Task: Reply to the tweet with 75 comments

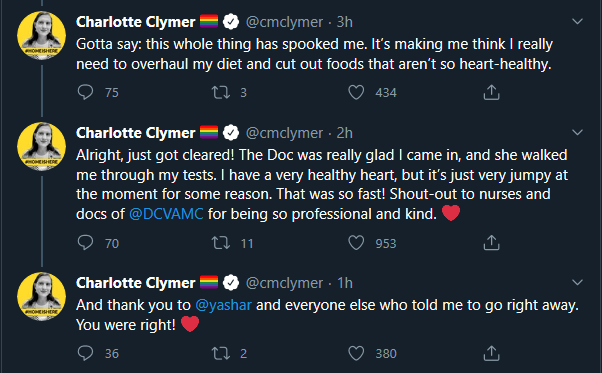Action: coord(85,92)
